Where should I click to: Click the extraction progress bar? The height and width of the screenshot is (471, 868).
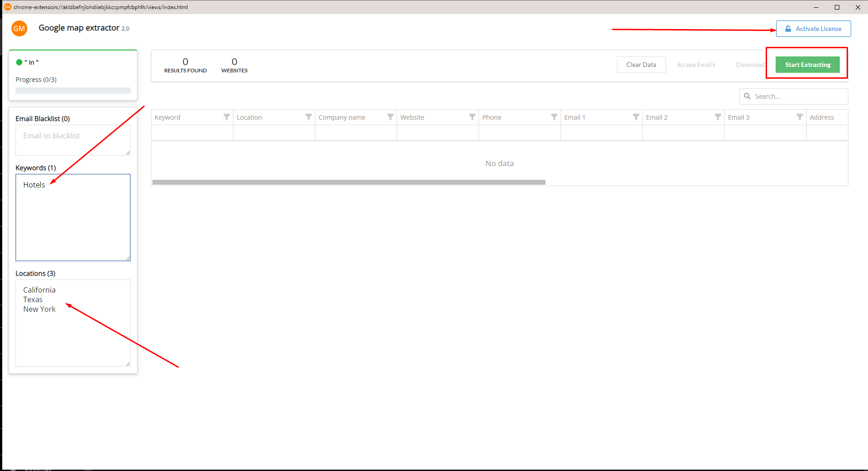[x=73, y=91]
